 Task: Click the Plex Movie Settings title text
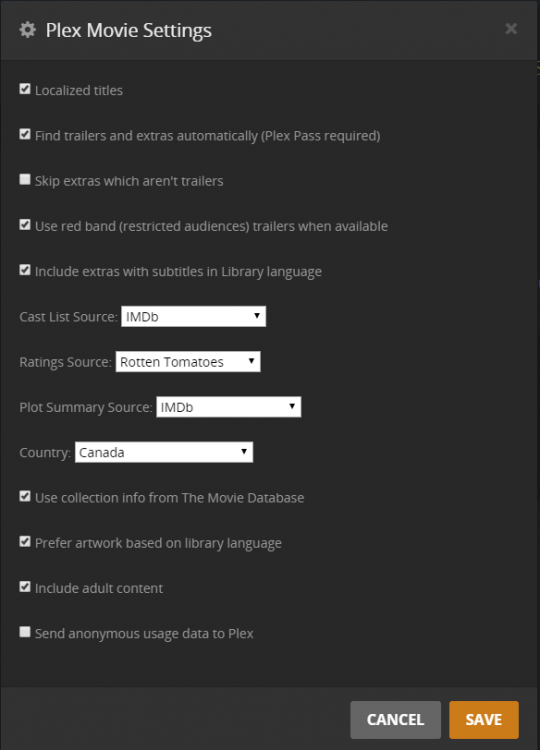coord(129,30)
